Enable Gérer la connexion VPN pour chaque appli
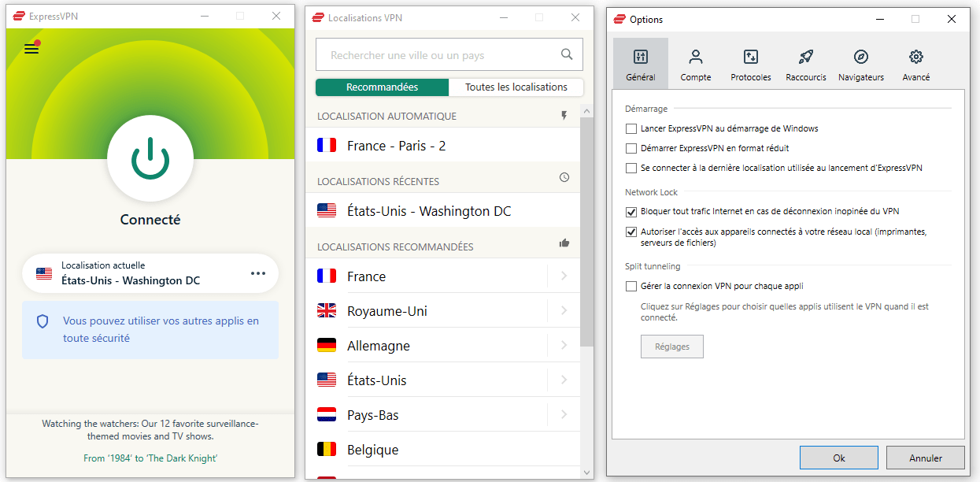This screenshot has height=482, width=980. click(631, 287)
